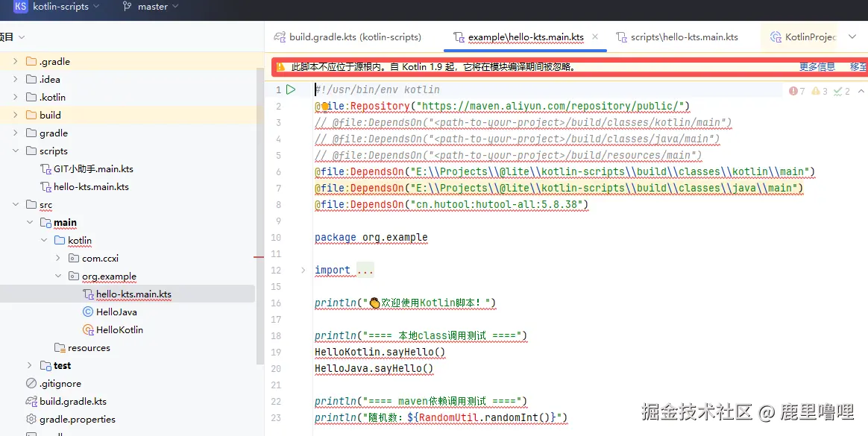Collapse the src folder
The image size is (868, 436).
pyautogui.click(x=16, y=204)
